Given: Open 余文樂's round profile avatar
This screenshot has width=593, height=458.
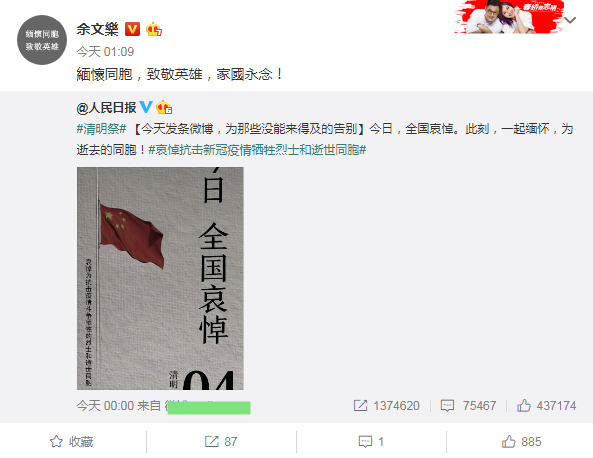Looking at the screenshot, I should pyautogui.click(x=42, y=40).
